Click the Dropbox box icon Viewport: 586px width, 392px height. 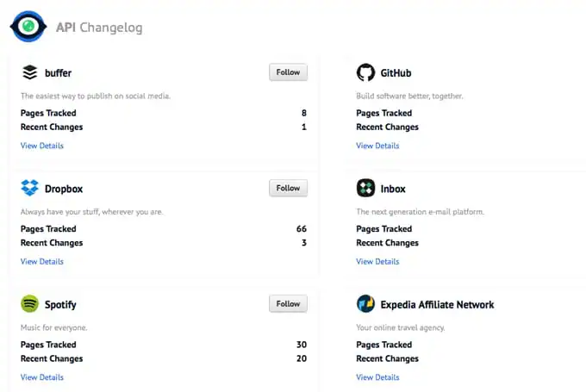click(x=30, y=188)
